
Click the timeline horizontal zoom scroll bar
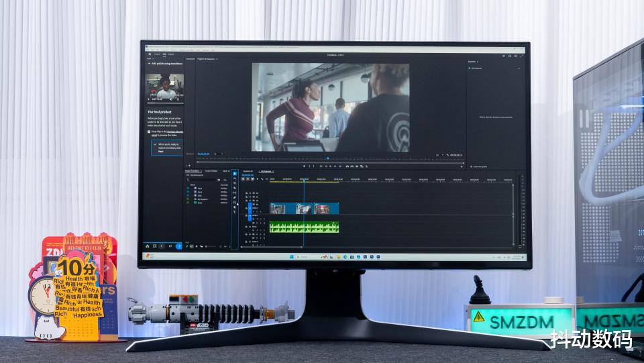272,247
